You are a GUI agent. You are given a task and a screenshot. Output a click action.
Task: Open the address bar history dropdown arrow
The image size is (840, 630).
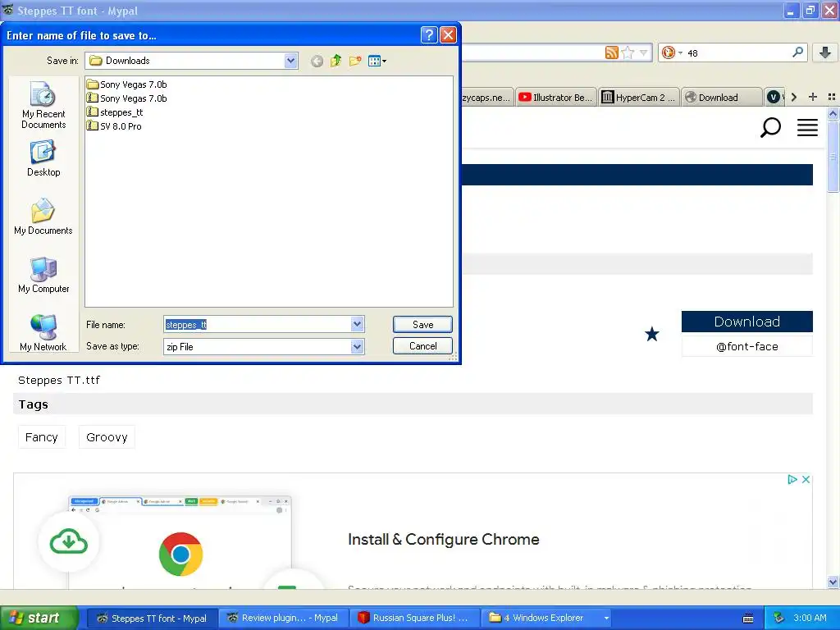[643, 52]
